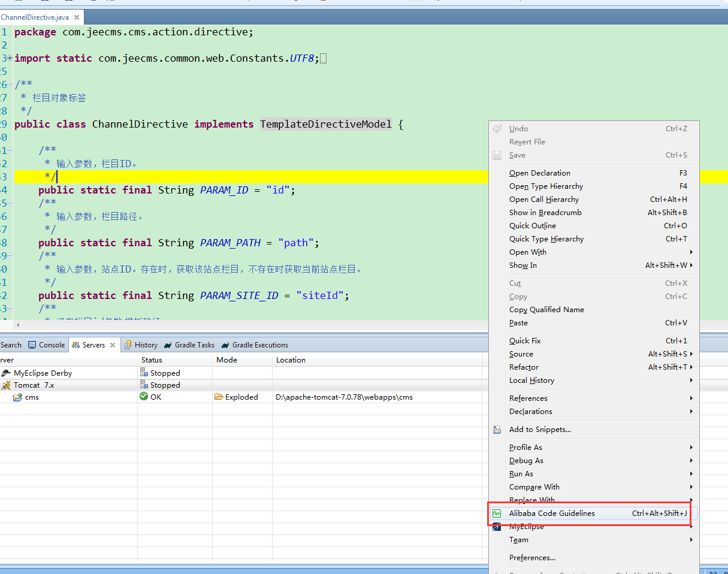
Task: Expand the folded import statements
Action: click(x=10, y=58)
